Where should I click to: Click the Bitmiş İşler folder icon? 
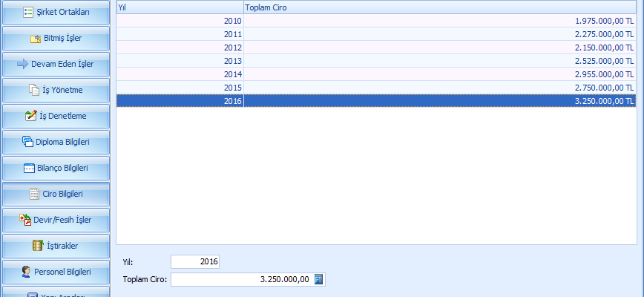(x=36, y=39)
